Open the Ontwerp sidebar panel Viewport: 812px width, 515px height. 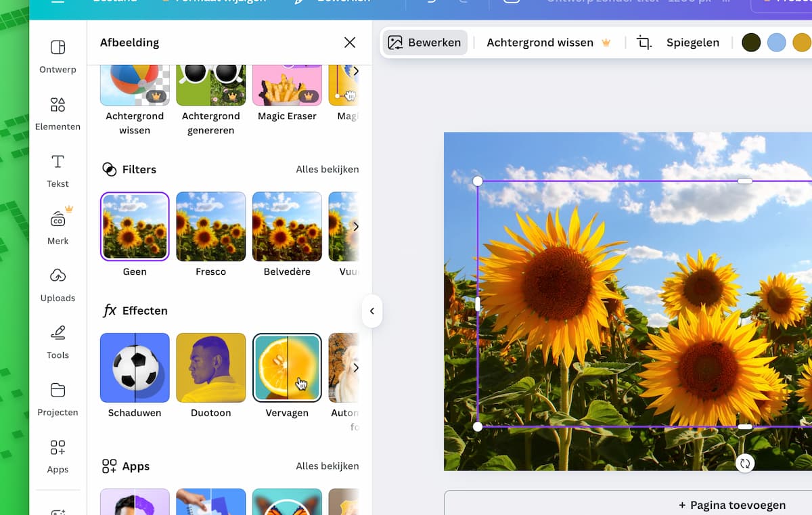pos(58,55)
